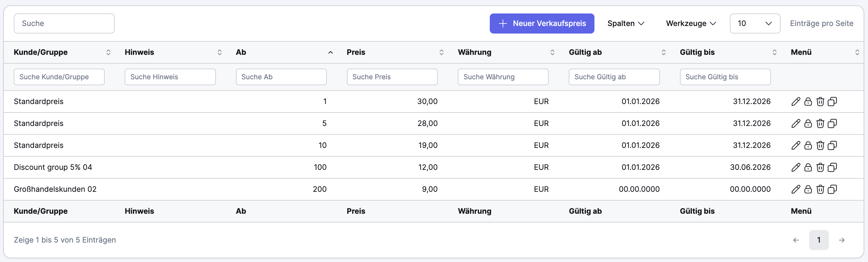Click the Suche Währung filter field
Screen dimensions: 868x262
pyautogui.click(x=503, y=77)
